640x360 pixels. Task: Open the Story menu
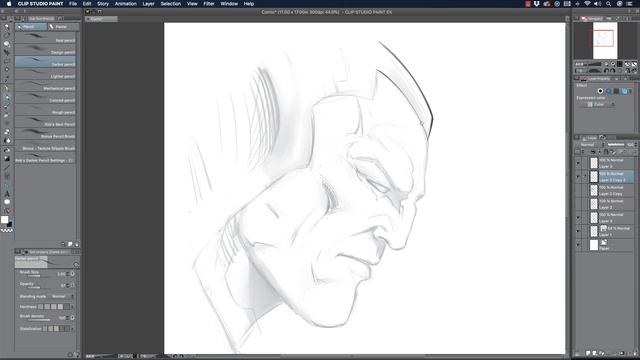coord(103,4)
